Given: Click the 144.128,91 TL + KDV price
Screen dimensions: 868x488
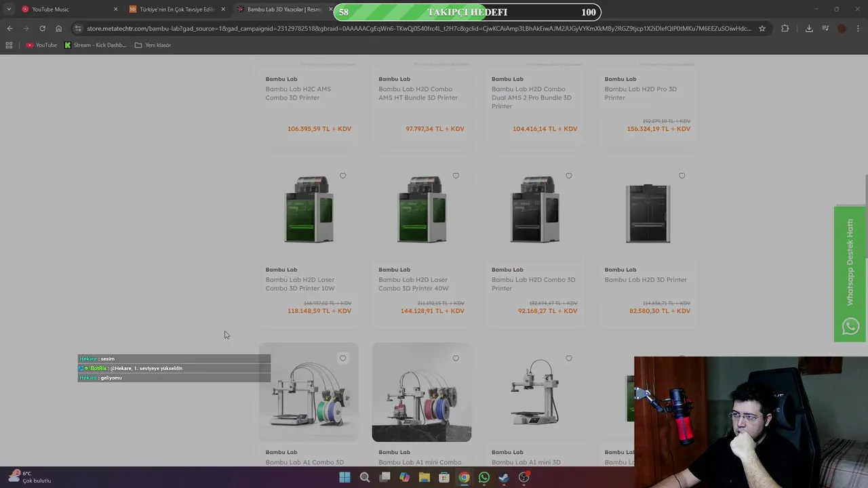Looking at the screenshot, I should pyautogui.click(x=433, y=311).
